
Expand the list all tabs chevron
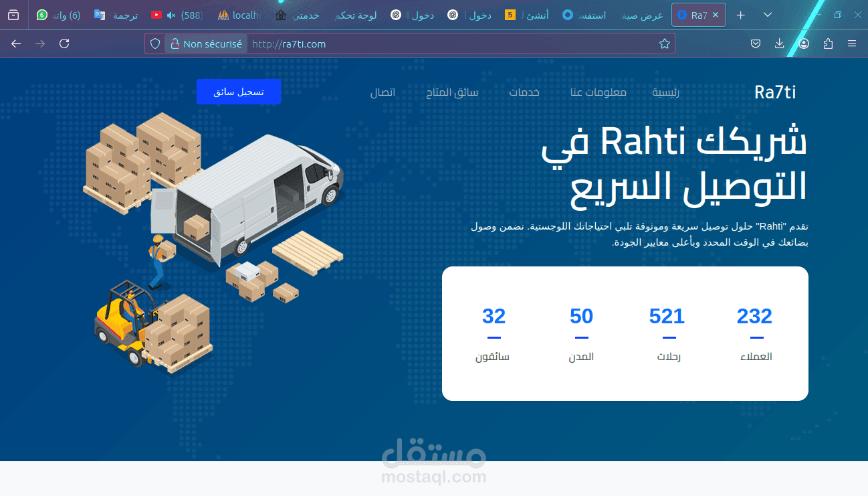(768, 15)
